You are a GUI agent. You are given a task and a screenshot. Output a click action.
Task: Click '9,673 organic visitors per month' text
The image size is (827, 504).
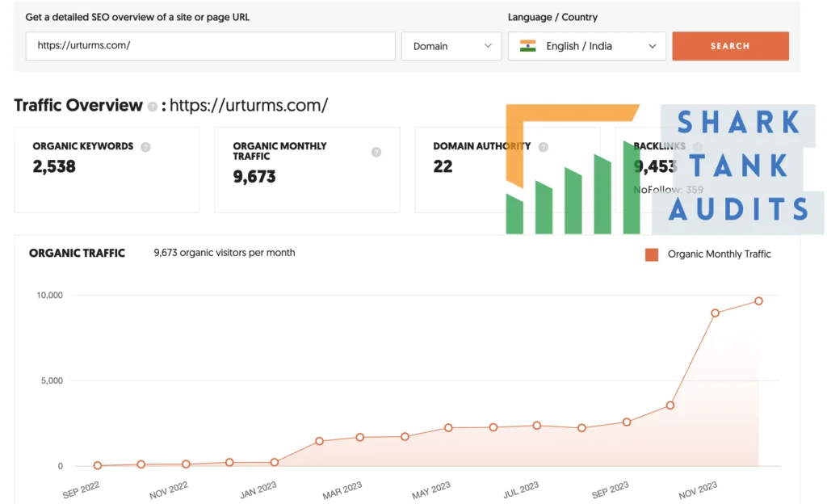tap(225, 253)
